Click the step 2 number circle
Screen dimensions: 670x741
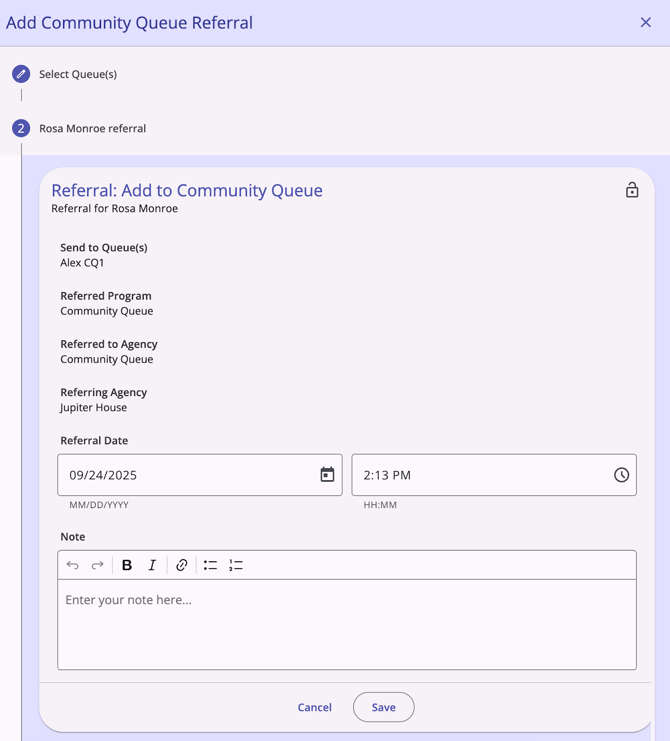[21, 128]
